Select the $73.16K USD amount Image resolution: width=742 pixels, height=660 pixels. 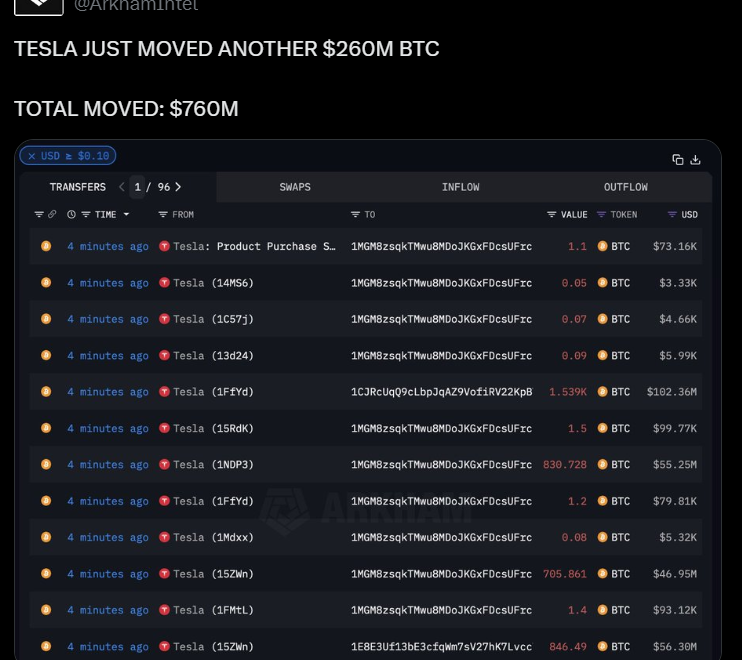tap(675, 246)
